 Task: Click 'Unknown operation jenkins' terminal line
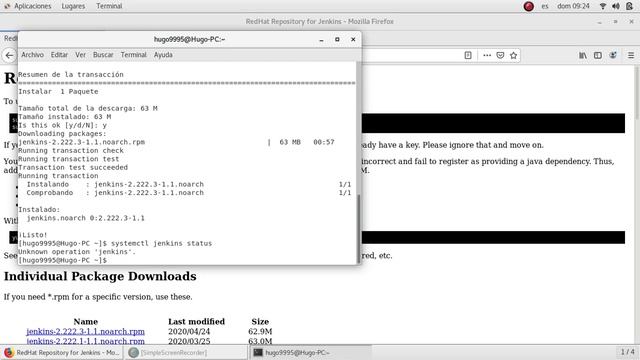[77, 252]
